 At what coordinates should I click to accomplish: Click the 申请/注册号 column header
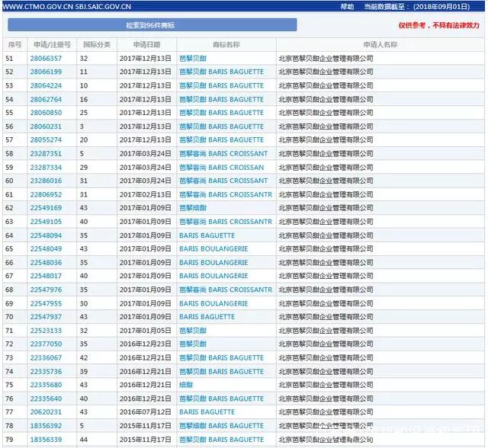[52, 45]
